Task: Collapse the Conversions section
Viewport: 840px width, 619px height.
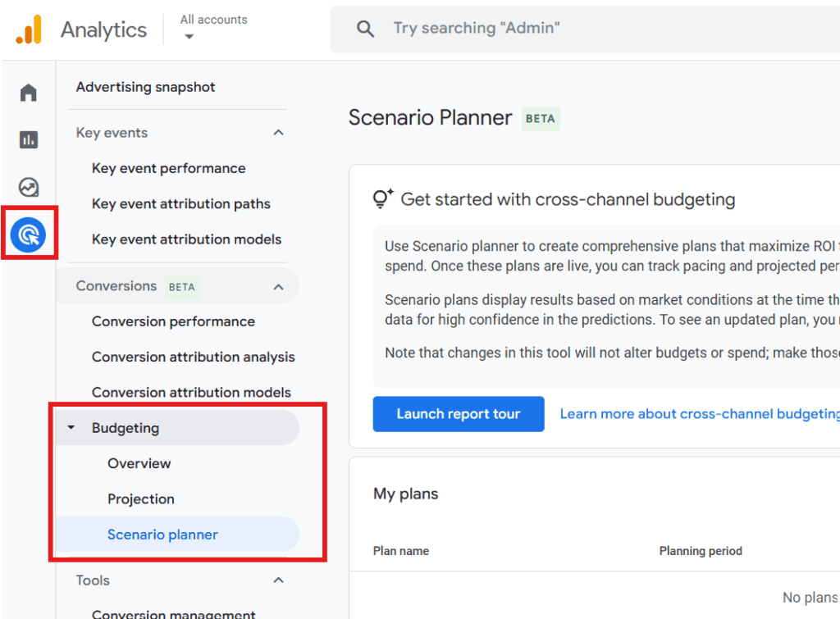Action: pos(279,286)
